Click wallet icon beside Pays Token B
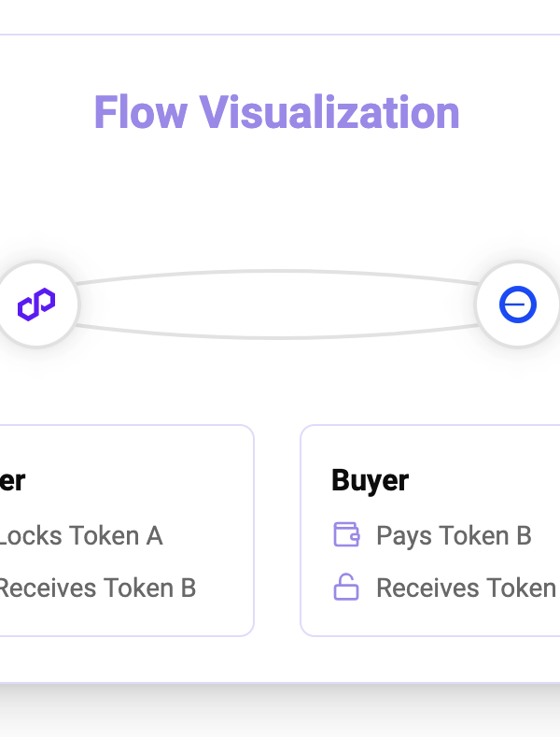The width and height of the screenshot is (560, 737). tap(346, 535)
